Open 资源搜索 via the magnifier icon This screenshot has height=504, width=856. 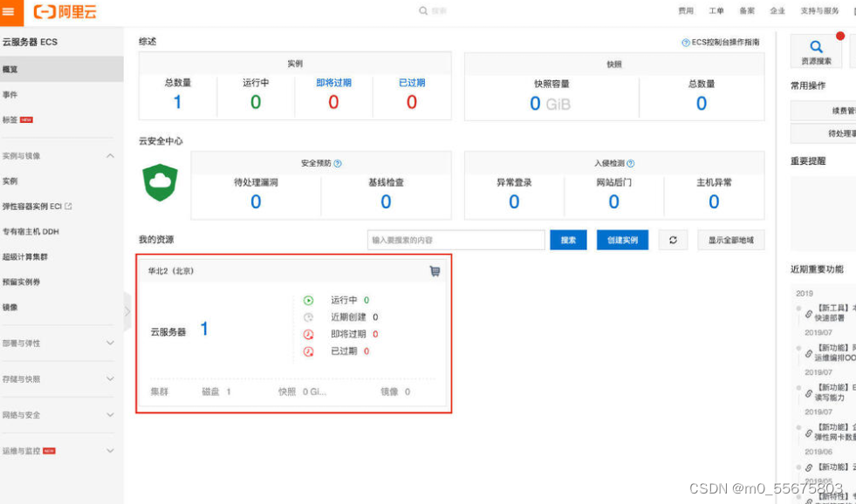[815, 45]
